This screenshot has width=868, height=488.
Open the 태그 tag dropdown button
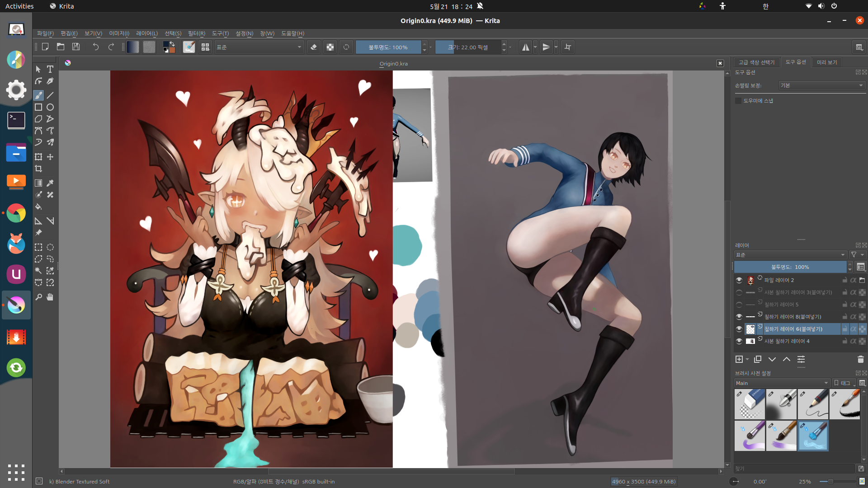click(x=844, y=383)
